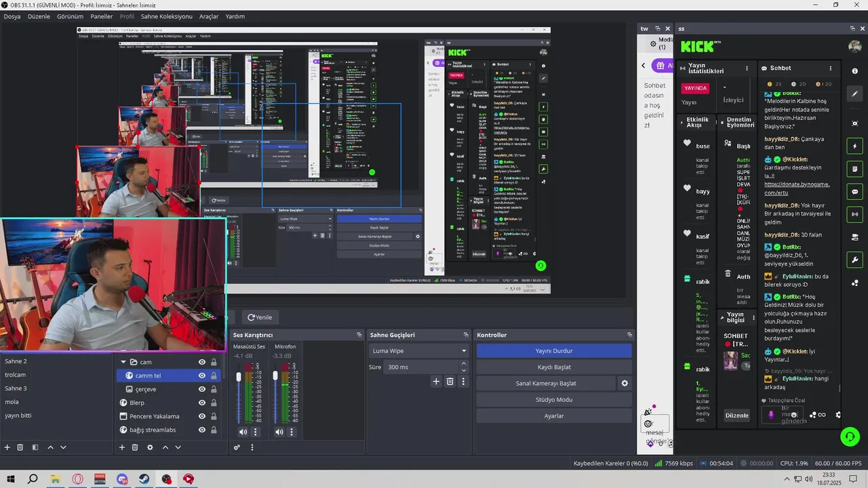Open the Paneller menu
This screenshot has height=488, width=868.
pyautogui.click(x=102, y=16)
